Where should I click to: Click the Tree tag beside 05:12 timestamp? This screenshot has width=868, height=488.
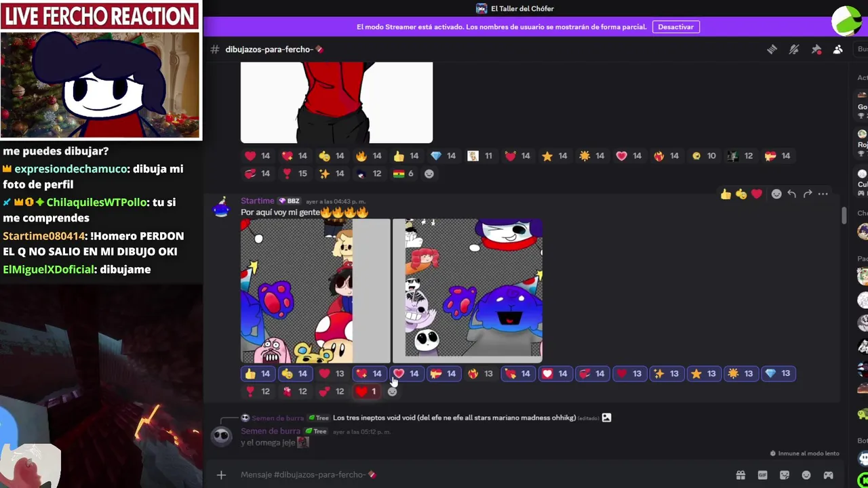(x=317, y=432)
